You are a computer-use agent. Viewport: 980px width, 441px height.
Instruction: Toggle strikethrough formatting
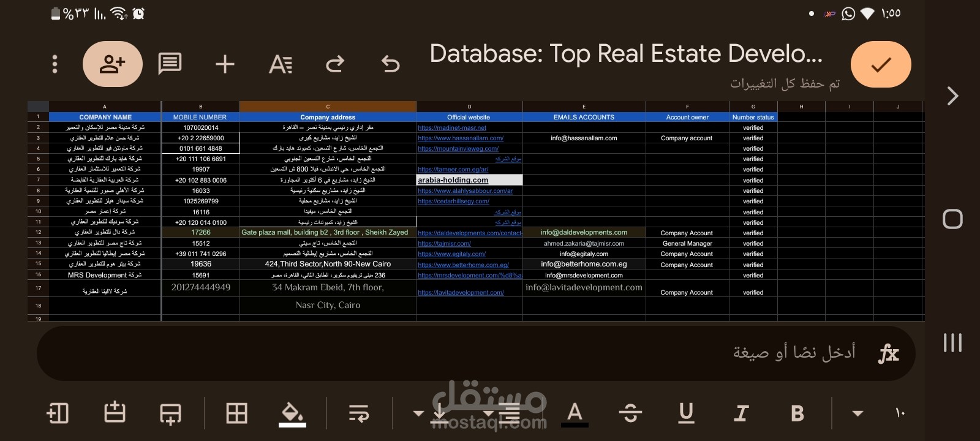point(630,413)
